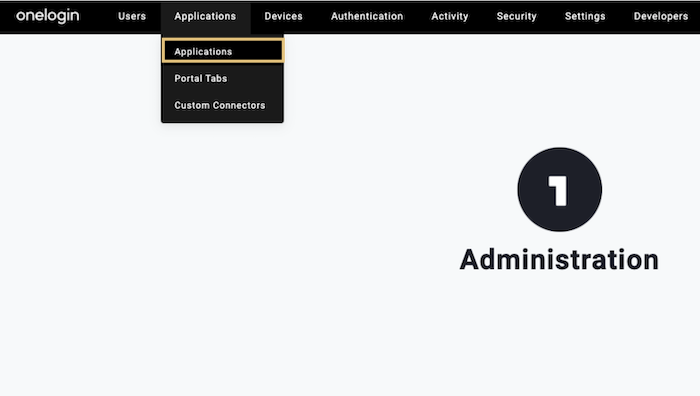Collapse the Applications top navigation dropdown
The height and width of the screenshot is (396, 700).
(x=205, y=17)
